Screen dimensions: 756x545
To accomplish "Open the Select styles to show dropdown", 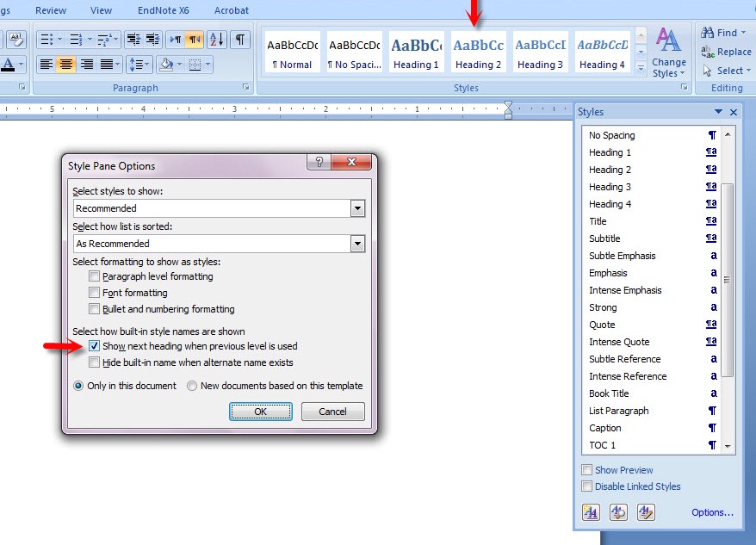I will 357,208.
